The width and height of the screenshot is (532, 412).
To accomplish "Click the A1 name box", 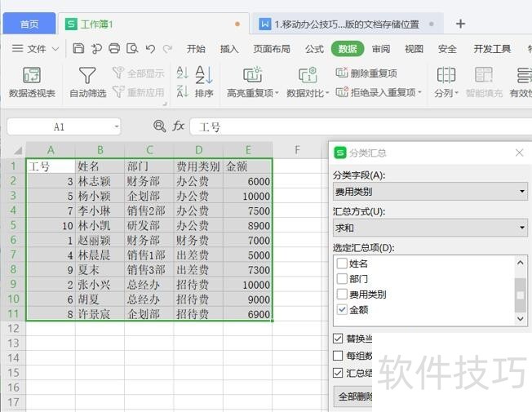I will pyautogui.click(x=64, y=126).
